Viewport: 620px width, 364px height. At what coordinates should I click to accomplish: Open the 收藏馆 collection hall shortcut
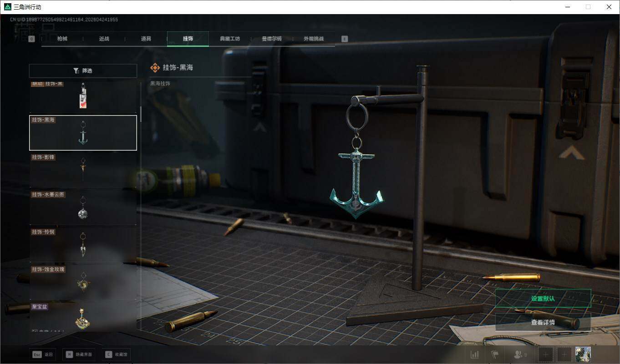pyautogui.click(x=116, y=354)
